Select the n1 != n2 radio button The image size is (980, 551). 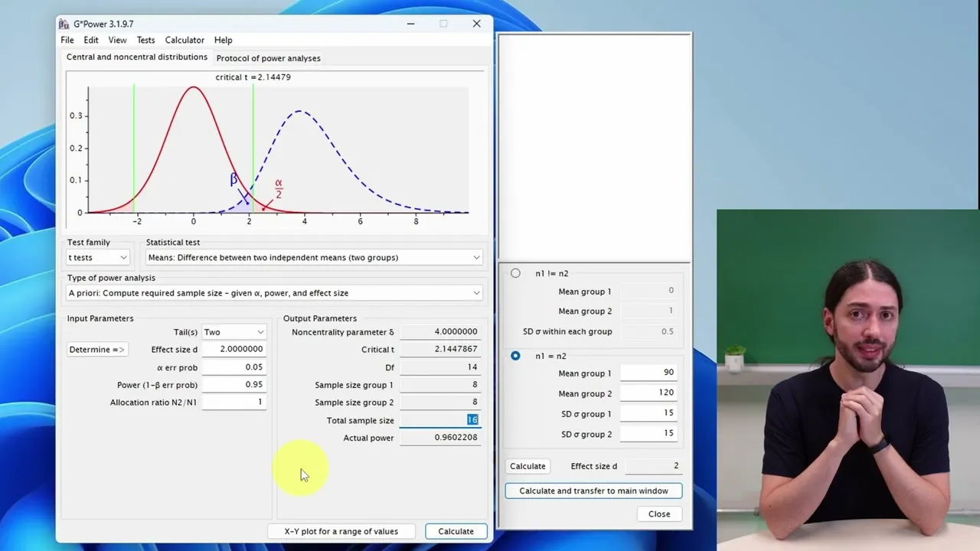515,273
